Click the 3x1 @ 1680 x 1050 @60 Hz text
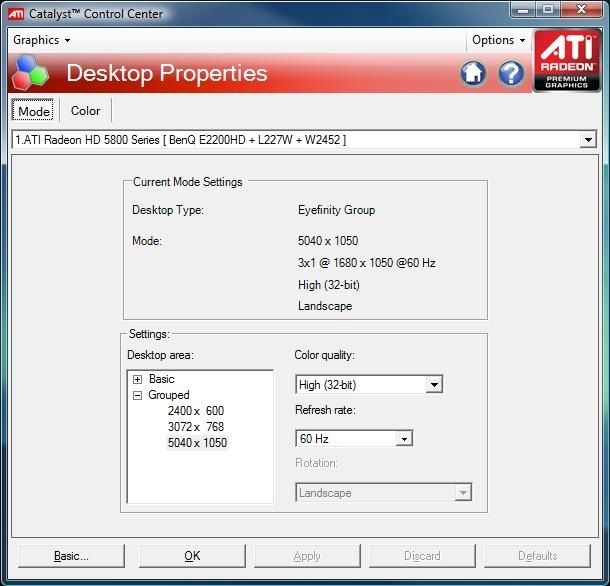This screenshot has width=610, height=586. 366,263
